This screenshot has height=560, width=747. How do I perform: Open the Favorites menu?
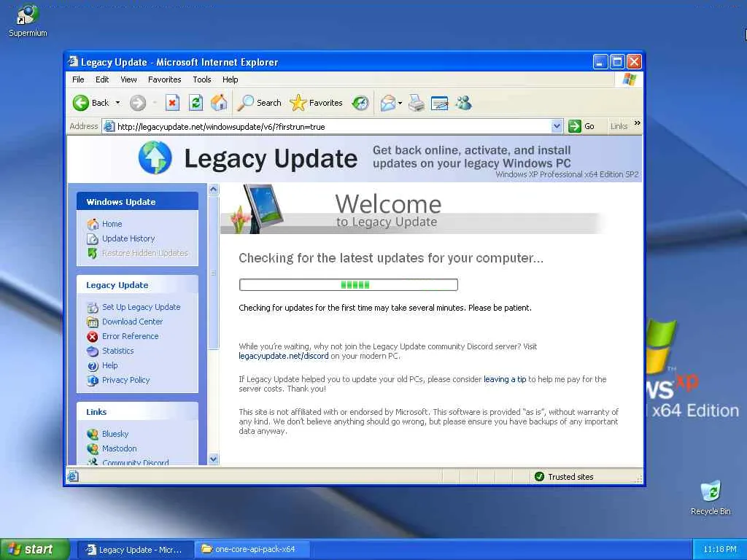[x=164, y=79]
